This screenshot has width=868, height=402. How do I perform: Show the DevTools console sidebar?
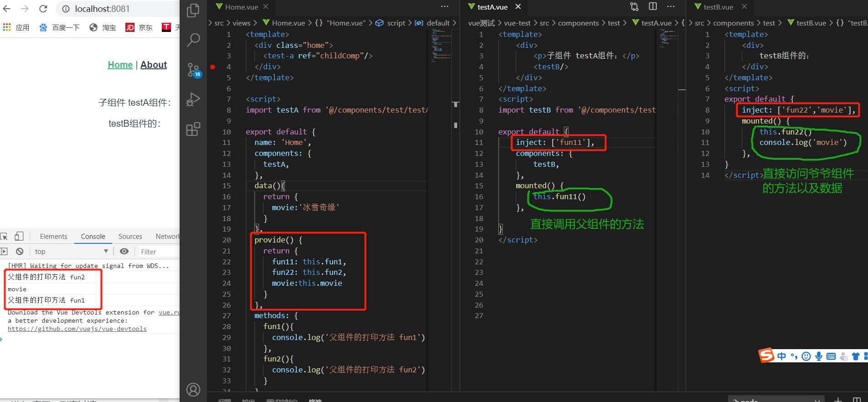[4, 251]
